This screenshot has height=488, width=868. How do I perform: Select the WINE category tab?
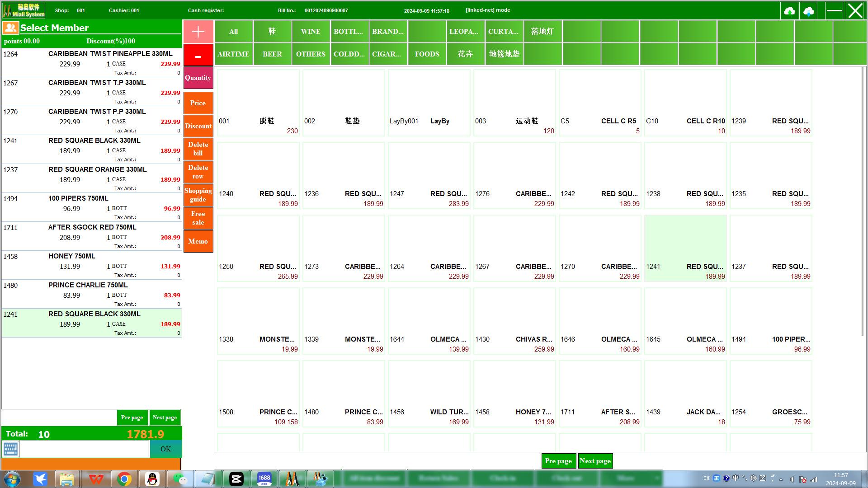coord(311,32)
